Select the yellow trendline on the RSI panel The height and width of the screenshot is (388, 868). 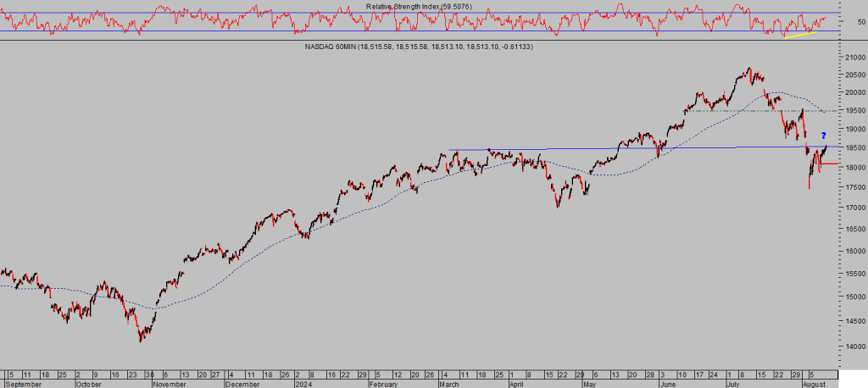coord(800,35)
